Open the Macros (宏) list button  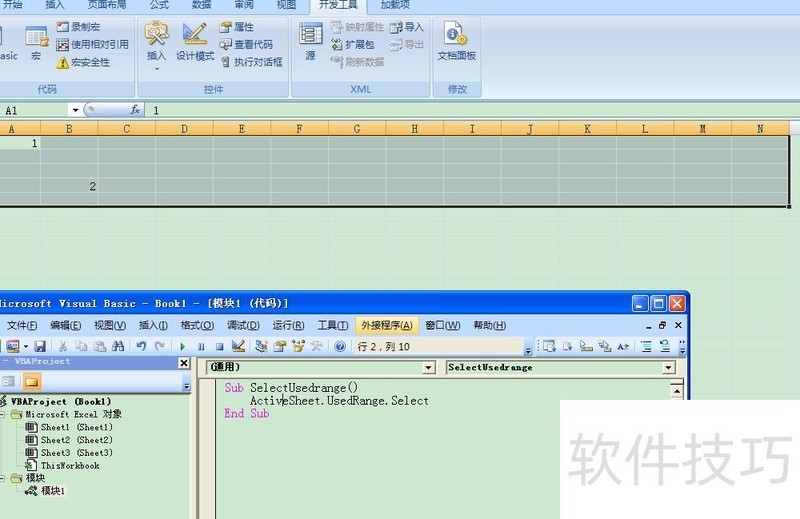click(x=37, y=43)
